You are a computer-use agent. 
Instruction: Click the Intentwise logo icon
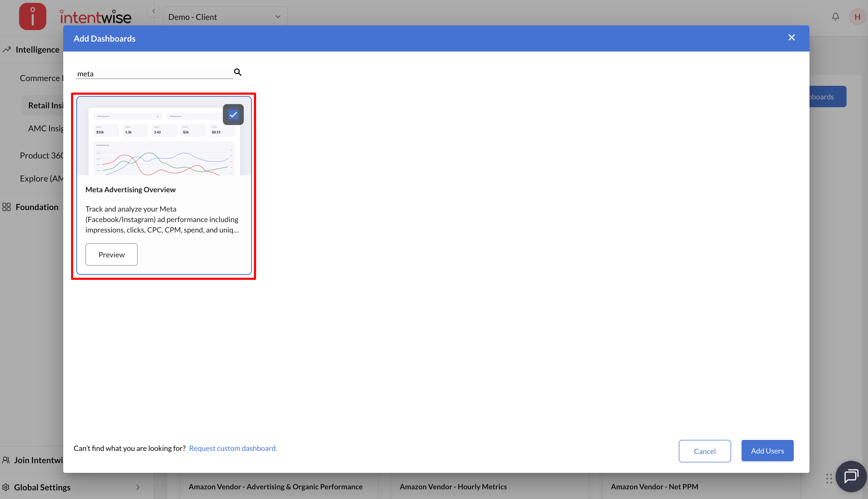point(32,16)
